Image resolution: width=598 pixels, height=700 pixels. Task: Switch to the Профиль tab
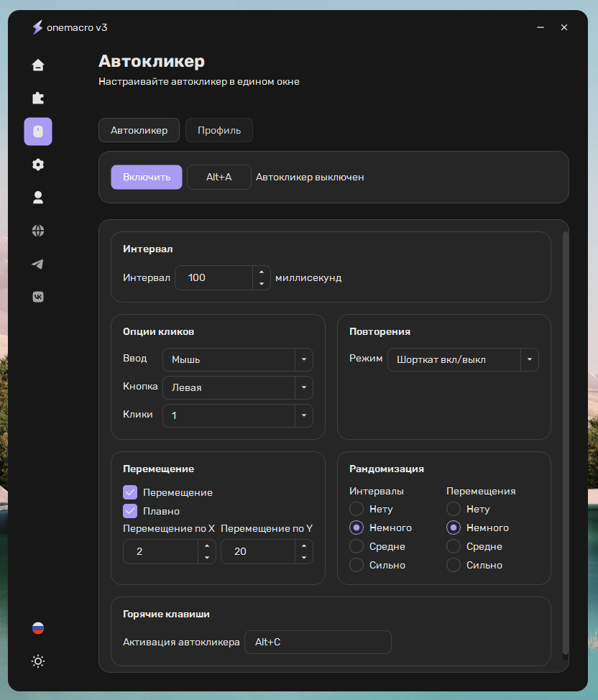[x=219, y=131]
